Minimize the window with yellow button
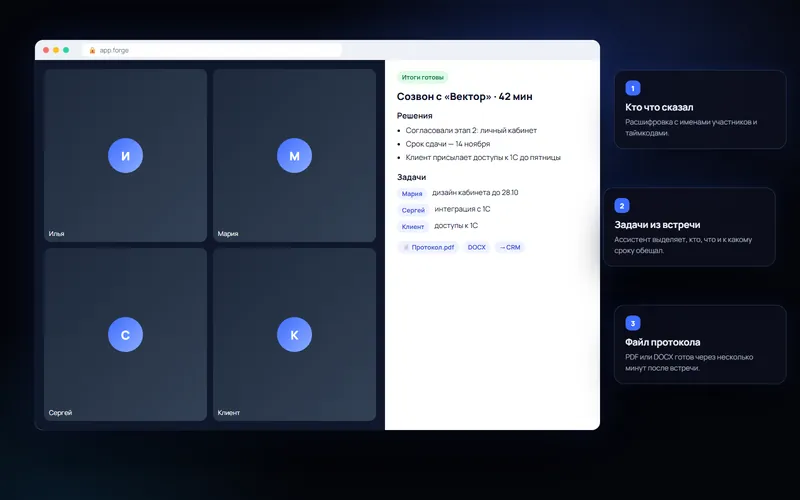 (x=56, y=50)
